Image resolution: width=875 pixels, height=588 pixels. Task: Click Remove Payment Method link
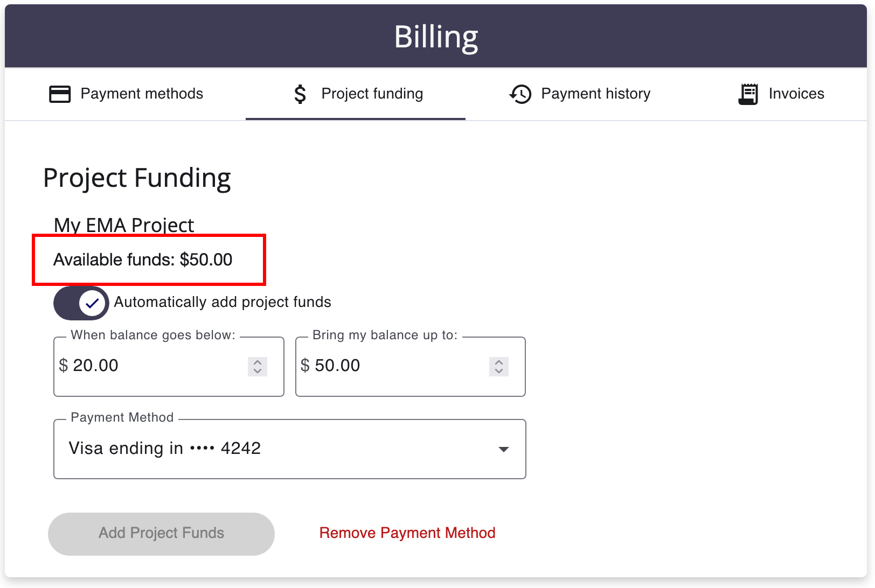407,533
